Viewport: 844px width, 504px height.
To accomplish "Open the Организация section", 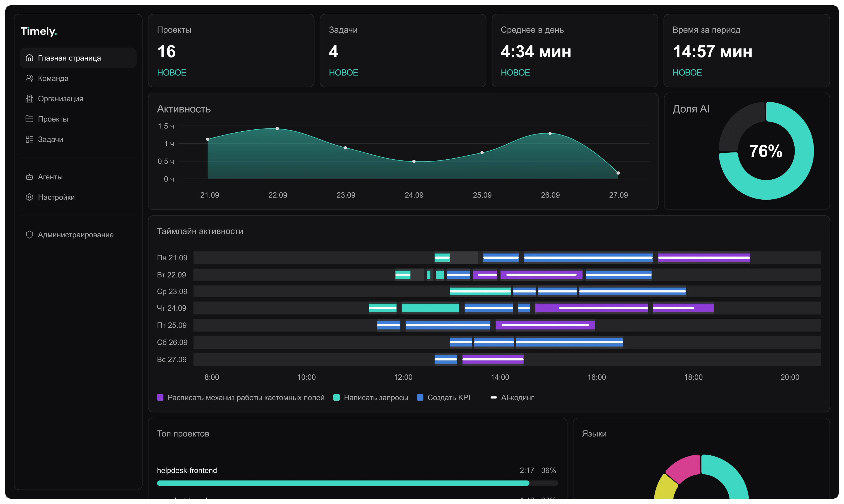I will 78,99.
